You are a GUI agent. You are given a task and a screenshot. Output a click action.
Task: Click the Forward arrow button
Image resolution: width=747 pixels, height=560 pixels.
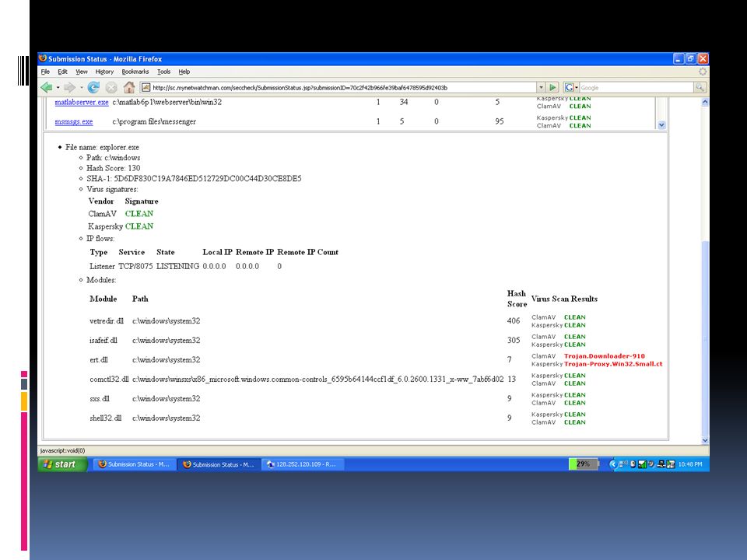click(69, 88)
